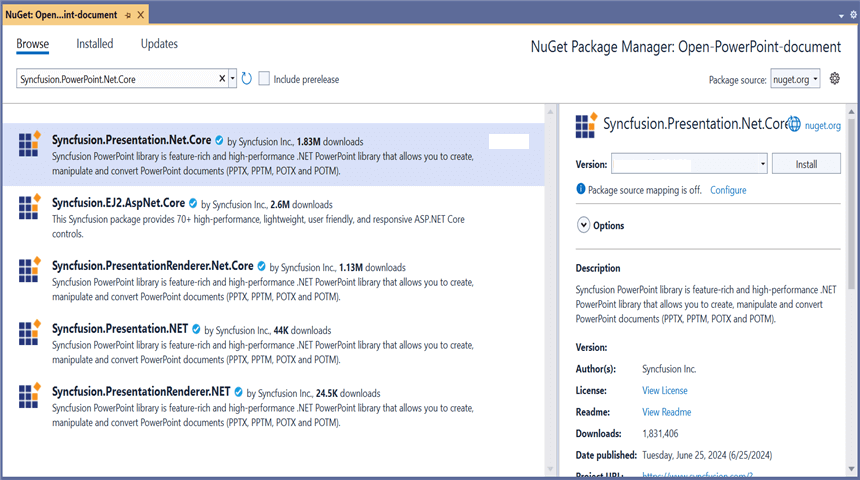Click package list scroll up arrow
Image resolution: width=860 pixels, height=480 pixels.
(x=550, y=111)
